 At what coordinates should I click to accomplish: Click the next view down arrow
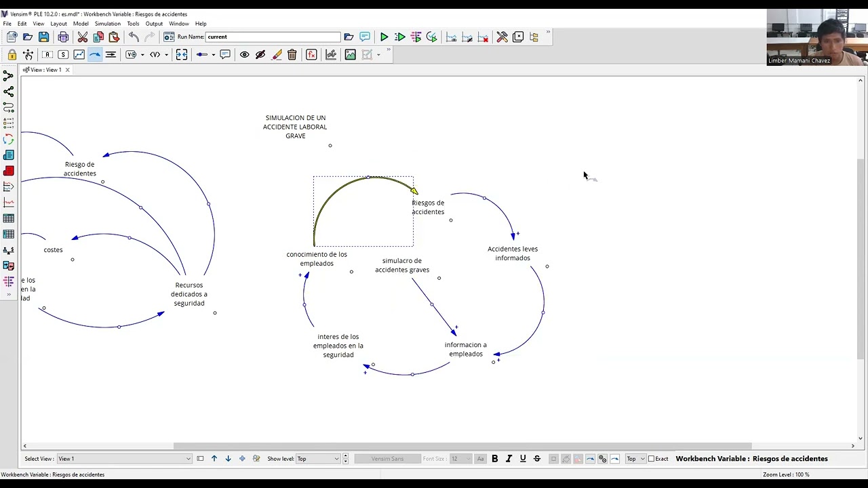(228, 459)
